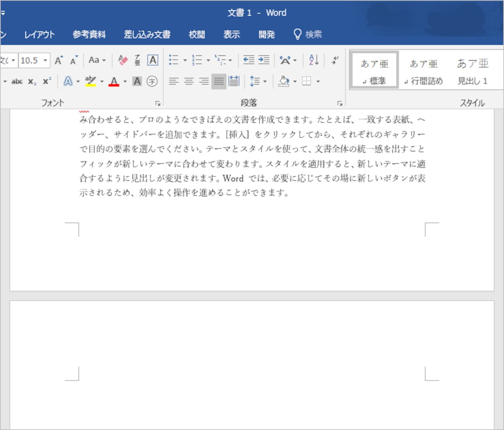Screen dimensions: 504x430
Task: Clear all formatting with the eraser icon
Action: pos(123,60)
